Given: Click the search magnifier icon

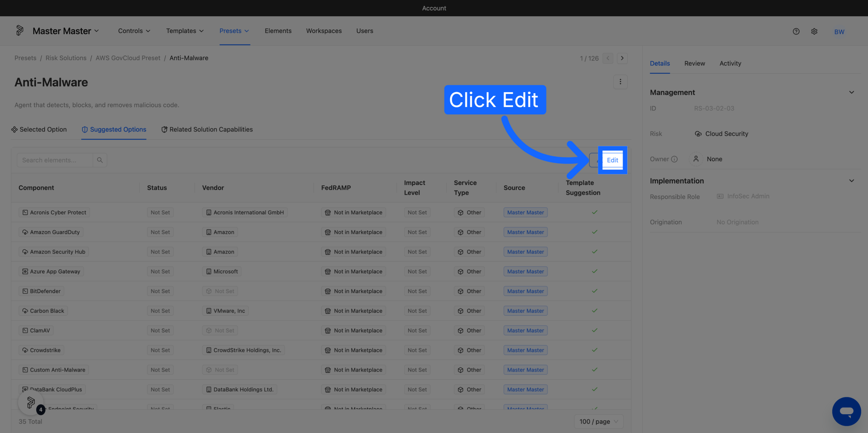Looking at the screenshot, I should pos(100,160).
